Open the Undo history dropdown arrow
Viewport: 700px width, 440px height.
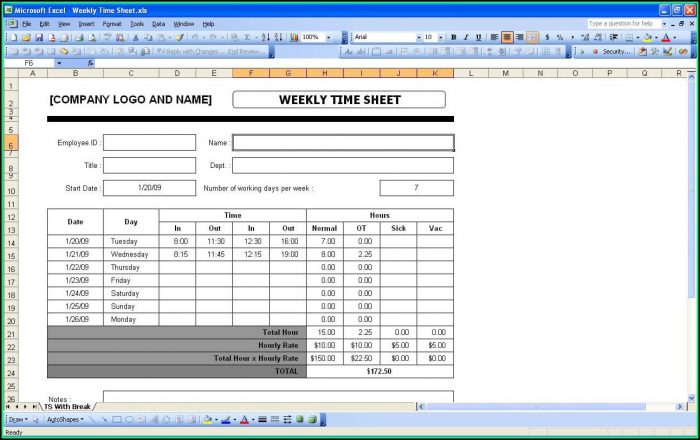204,37
